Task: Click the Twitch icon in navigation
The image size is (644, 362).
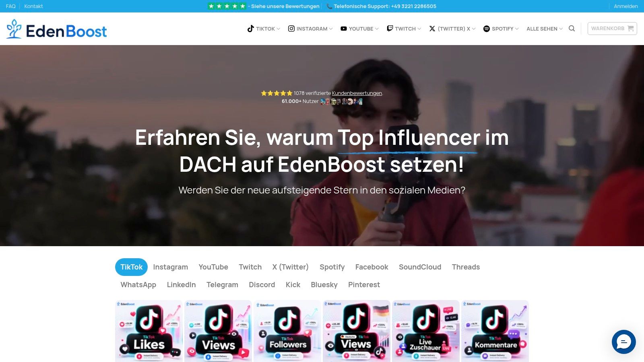Action: [x=390, y=29]
